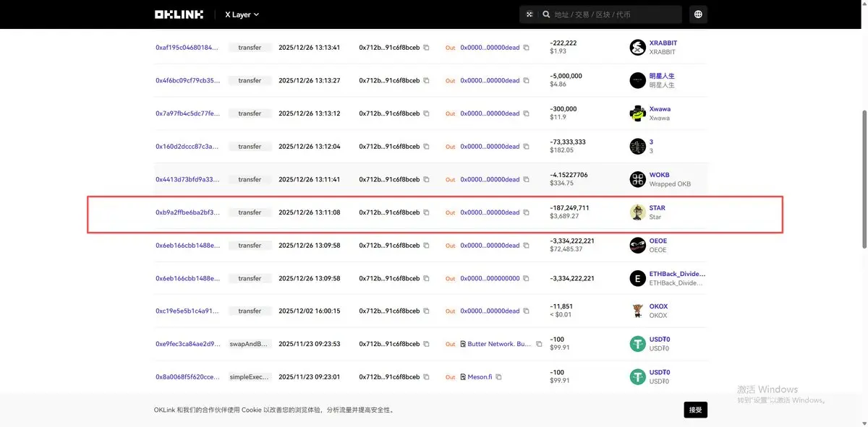Copy the Butter Network address
The width and height of the screenshot is (868, 427).
tap(538, 345)
